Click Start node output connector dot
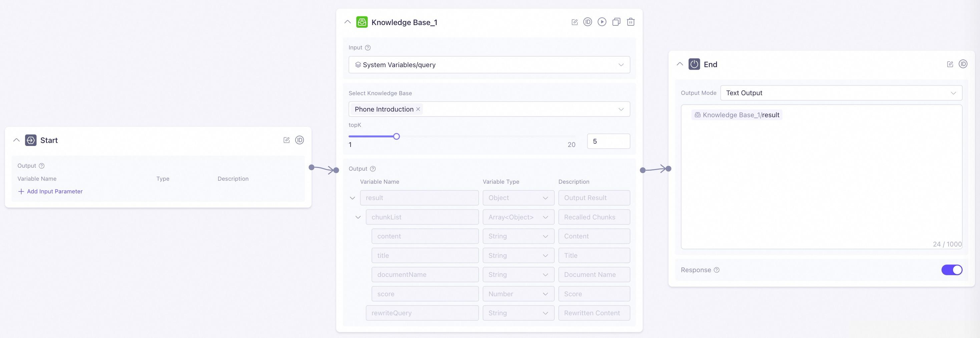Image resolution: width=980 pixels, height=338 pixels. pos(312,167)
